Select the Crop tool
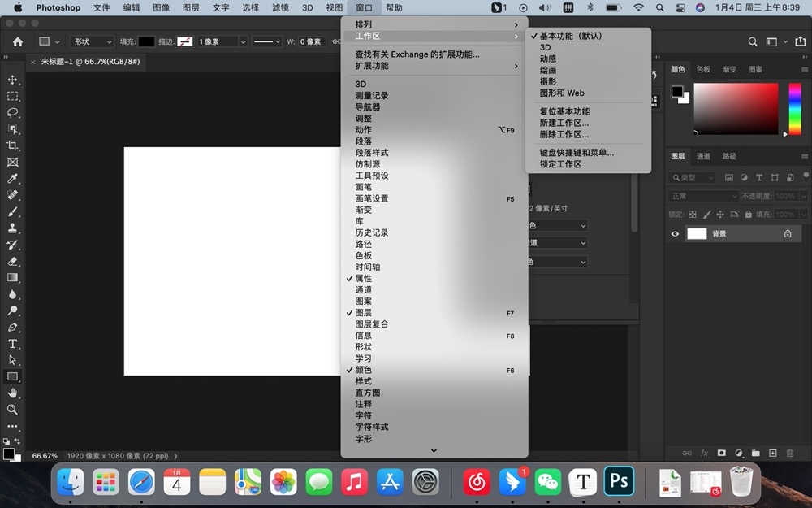812x508 pixels. [x=12, y=146]
